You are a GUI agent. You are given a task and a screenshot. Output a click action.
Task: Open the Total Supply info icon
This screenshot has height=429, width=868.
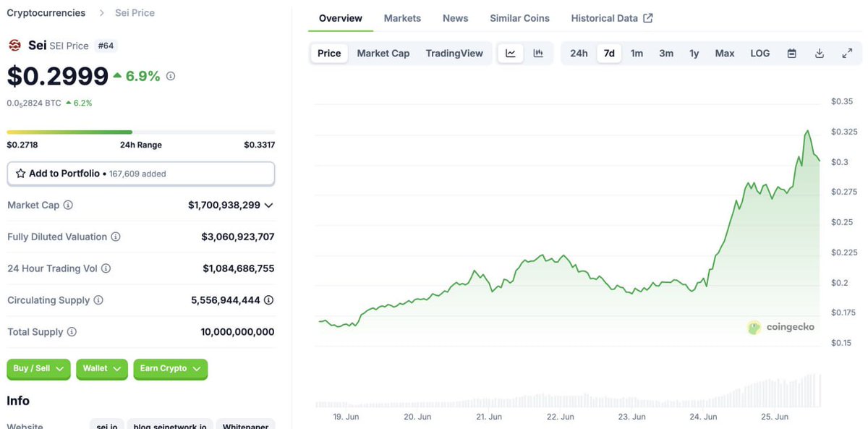pos(72,332)
